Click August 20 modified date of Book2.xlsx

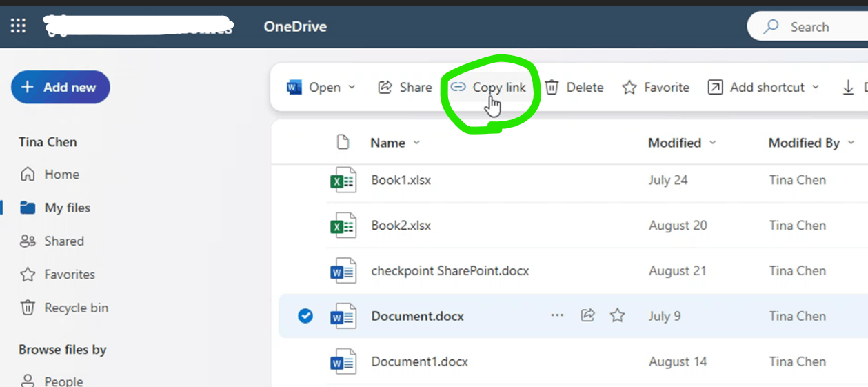click(x=678, y=226)
